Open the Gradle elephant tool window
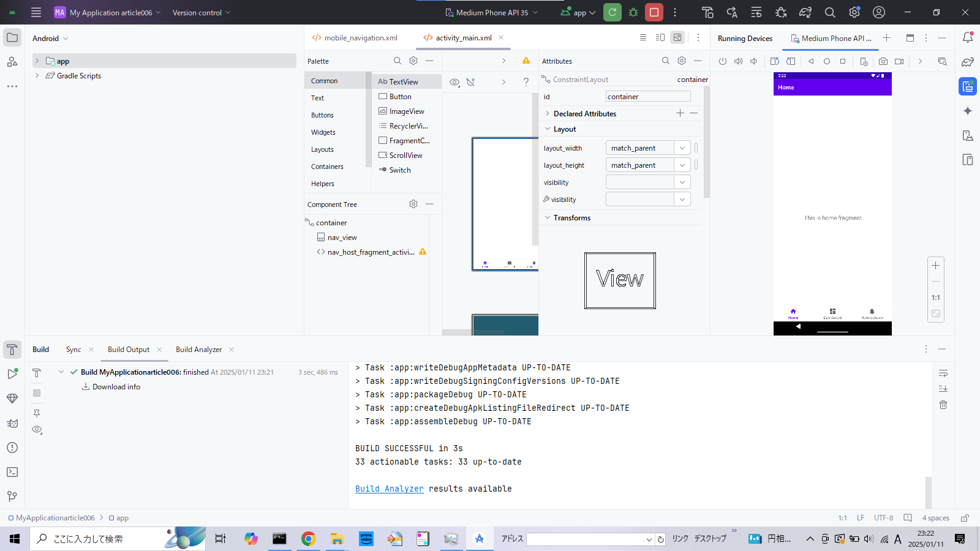 [x=968, y=62]
